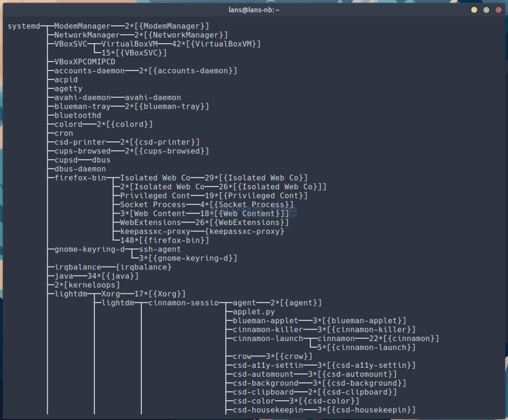Close the terminal with the red button
Viewport: 508px width, 420px height.
(498, 9)
